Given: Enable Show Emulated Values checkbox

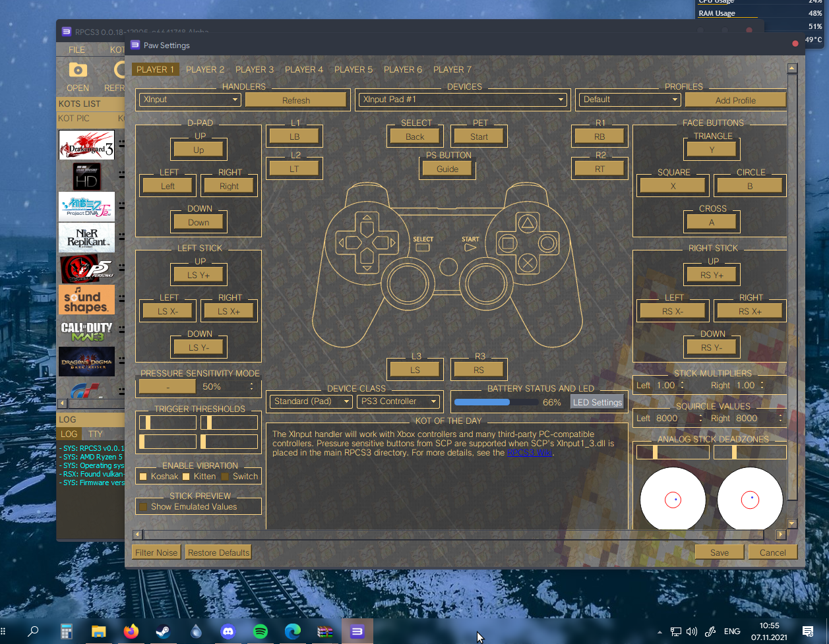Looking at the screenshot, I should click(143, 507).
